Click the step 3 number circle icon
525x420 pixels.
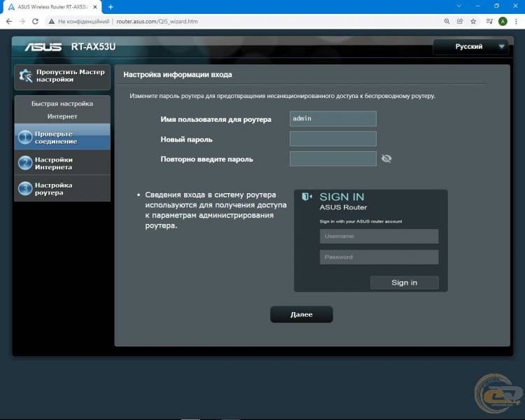(x=25, y=188)
